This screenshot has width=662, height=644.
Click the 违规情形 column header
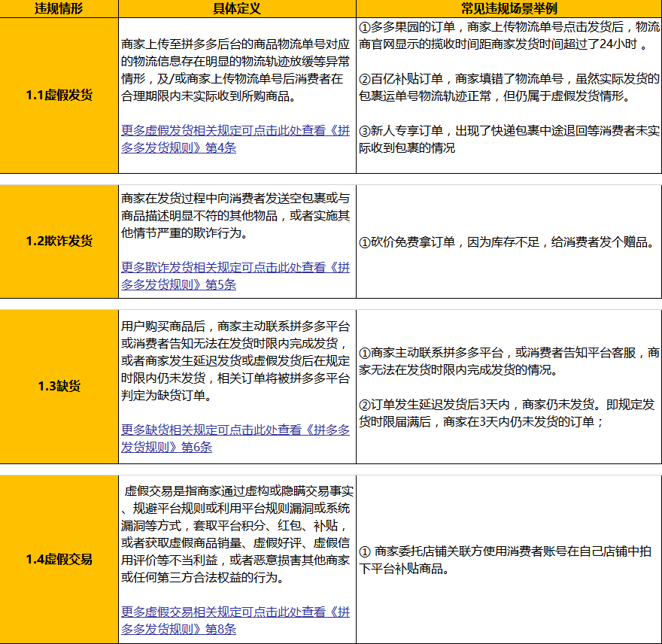[x=59, y=8]
